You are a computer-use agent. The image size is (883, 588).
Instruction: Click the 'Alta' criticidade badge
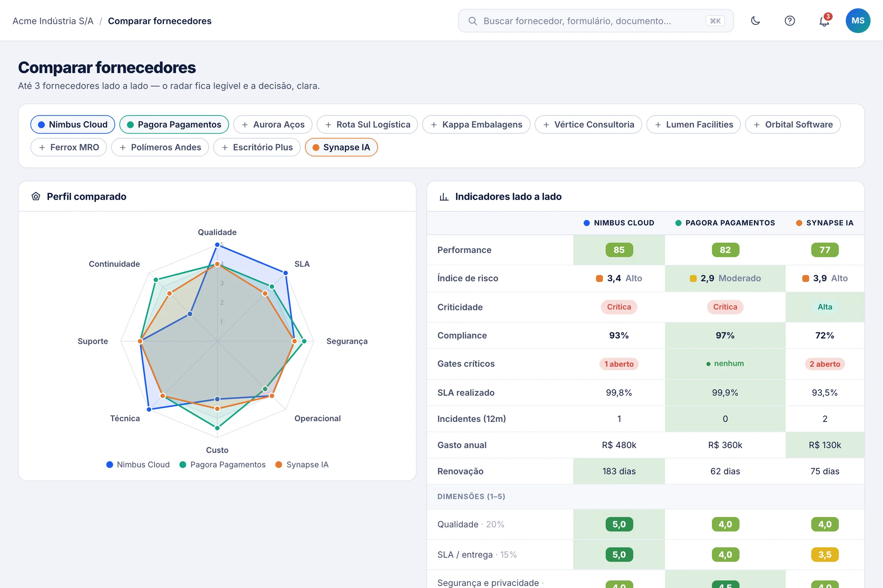point(825,307)
